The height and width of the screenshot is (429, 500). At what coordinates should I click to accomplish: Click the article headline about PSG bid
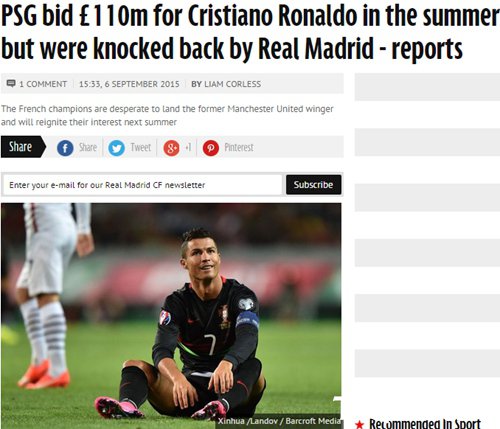(x=250, y=32)
